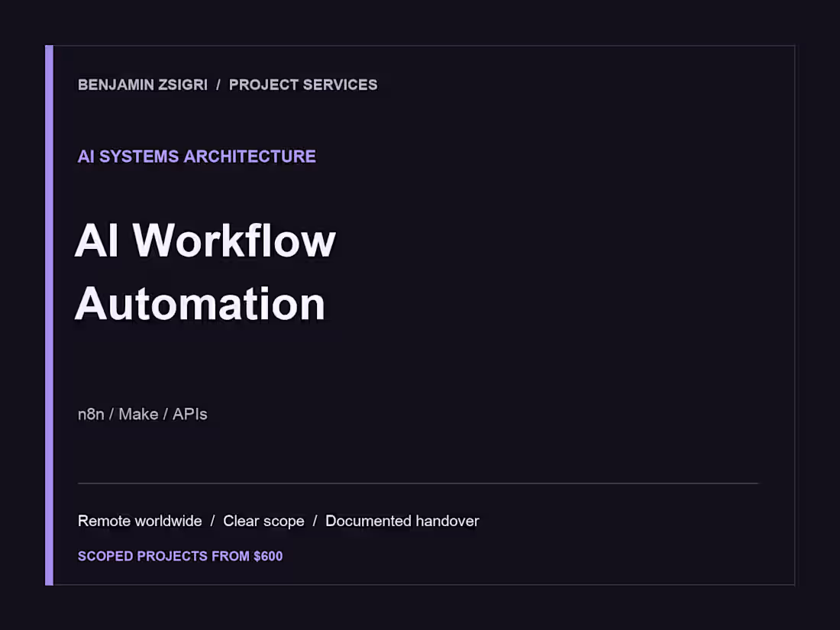
Task: Click the word Automation in the title
Action: [200, 304]
